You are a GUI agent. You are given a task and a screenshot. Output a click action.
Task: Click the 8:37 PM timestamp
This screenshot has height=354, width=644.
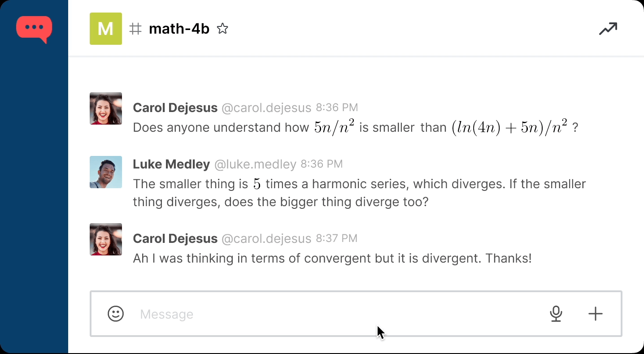tap(337, 238)
